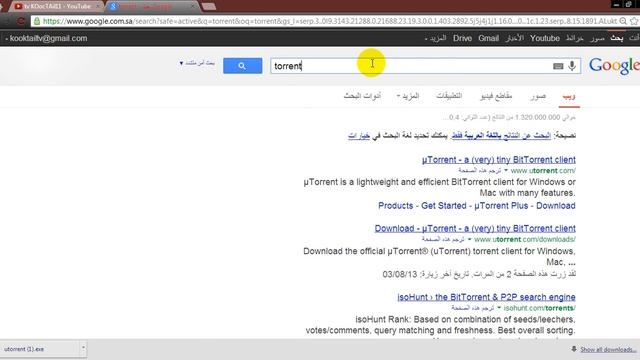Click the zoom magnifier icon in address bar

pos(623,21)
